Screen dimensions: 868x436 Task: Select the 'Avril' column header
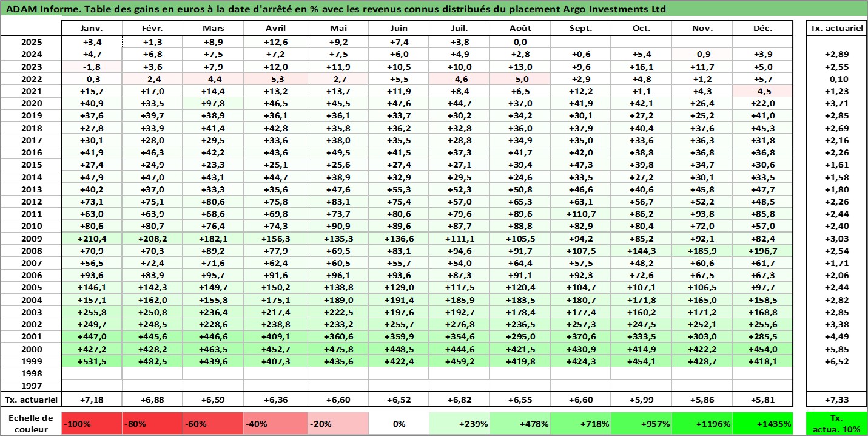(x=276, y=29)
